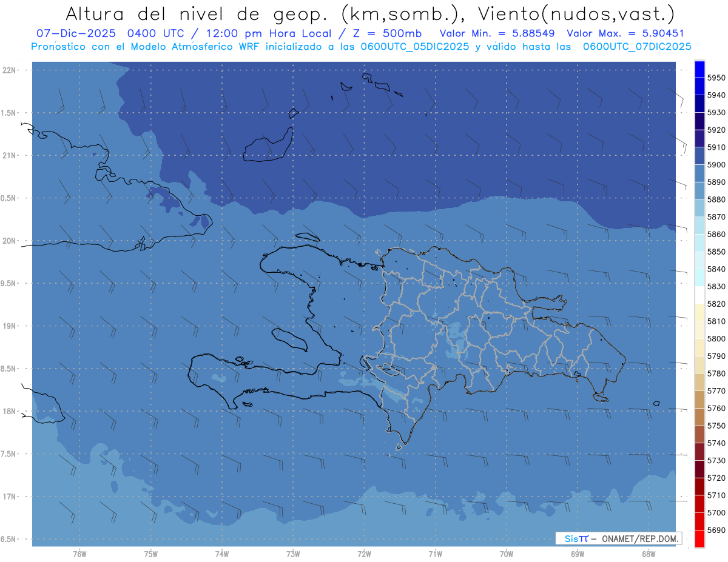Click the '5780' legend label

point(716,373)
